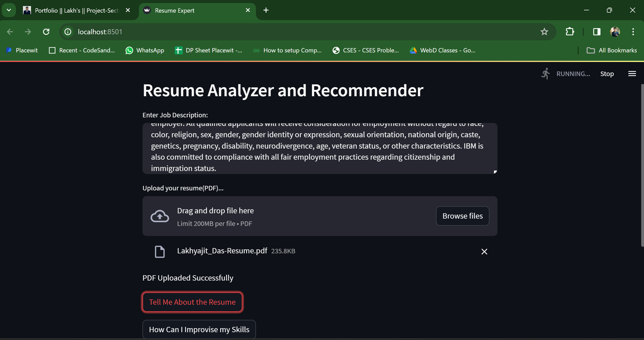This screenshot has height=340, width=644.
Task: Toggle the browser side panel
Action: pyautogui.click(x=597, y=32)
